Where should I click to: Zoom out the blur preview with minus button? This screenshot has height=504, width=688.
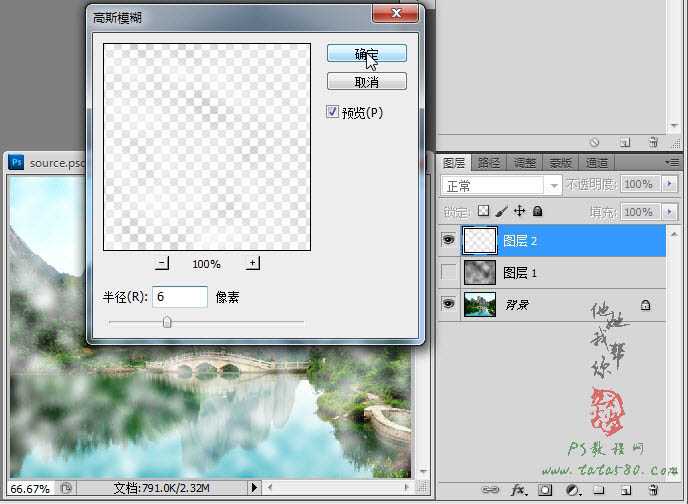162,263
